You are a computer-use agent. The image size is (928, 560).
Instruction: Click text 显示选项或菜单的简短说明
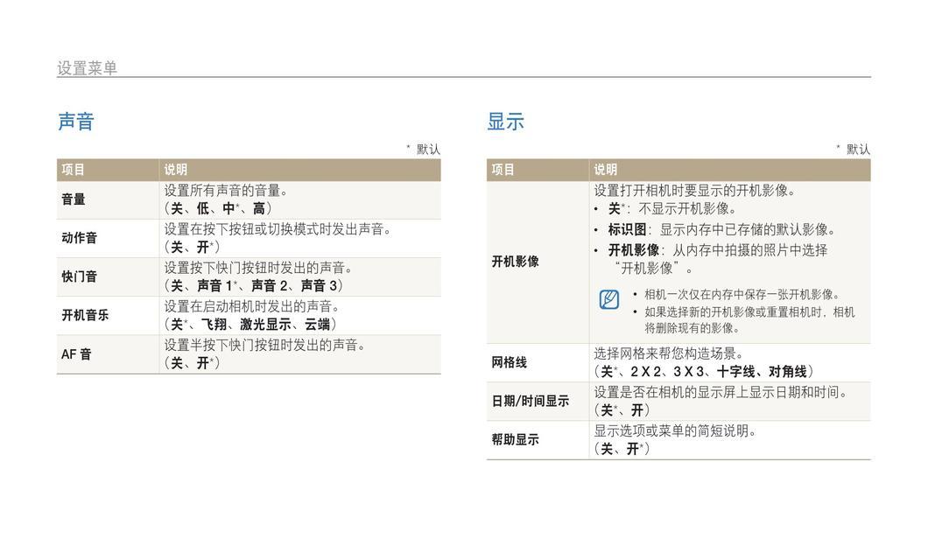675,430
